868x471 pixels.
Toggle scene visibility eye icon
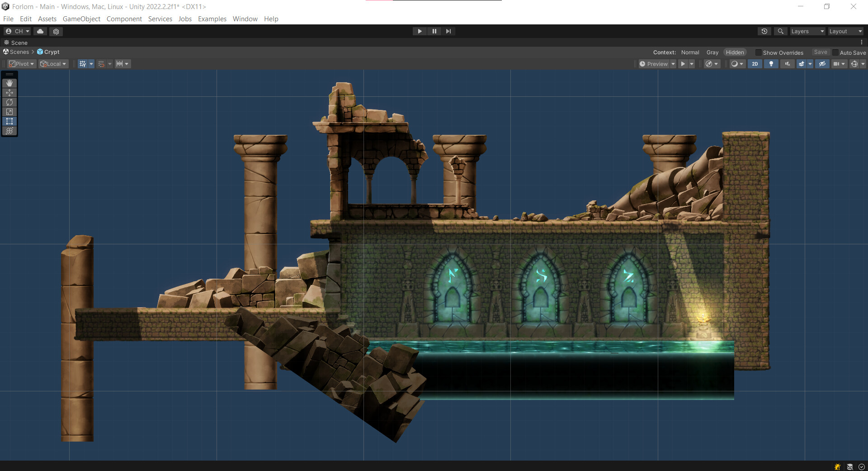[822, 64]
